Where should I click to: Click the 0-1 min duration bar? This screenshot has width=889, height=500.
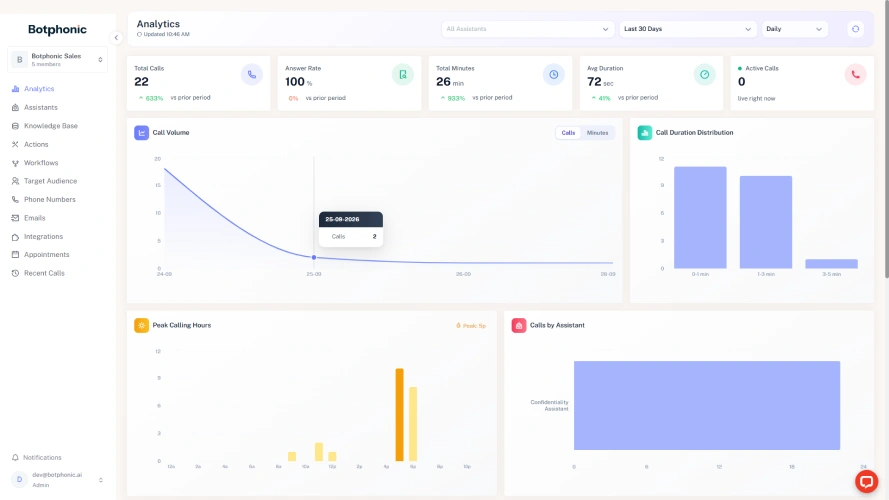coord(700,218)
